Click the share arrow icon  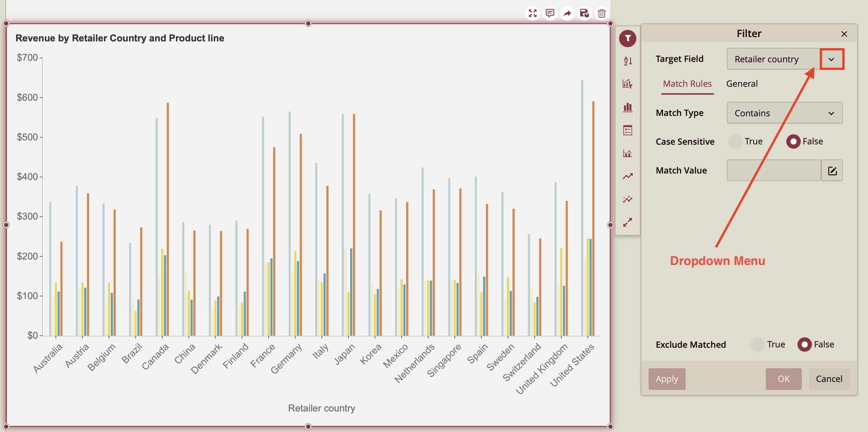point(567,14)
